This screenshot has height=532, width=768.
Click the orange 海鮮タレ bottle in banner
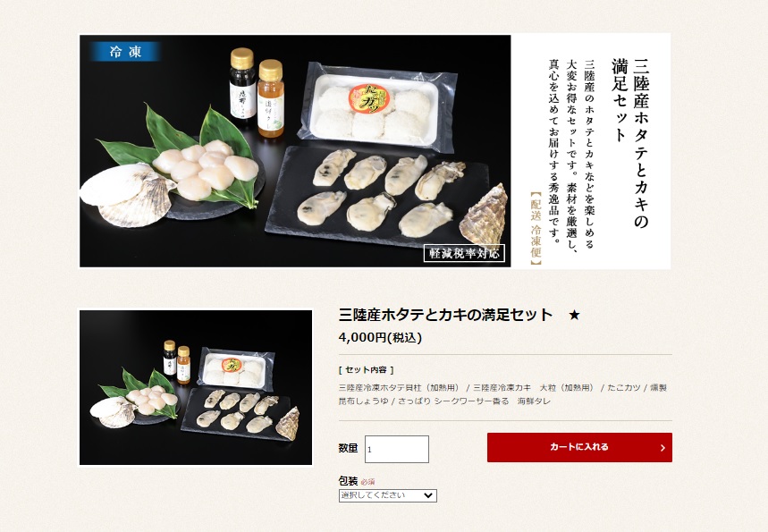[271, 98]
